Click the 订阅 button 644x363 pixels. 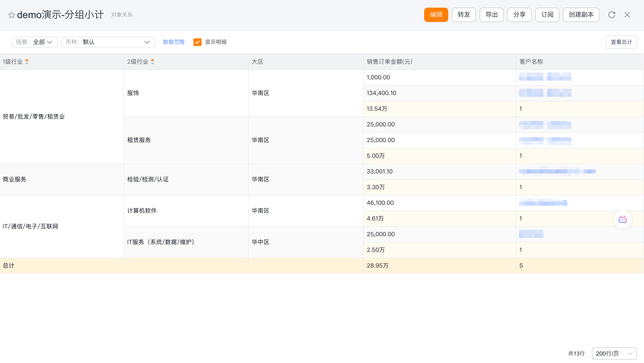[547, 15]
